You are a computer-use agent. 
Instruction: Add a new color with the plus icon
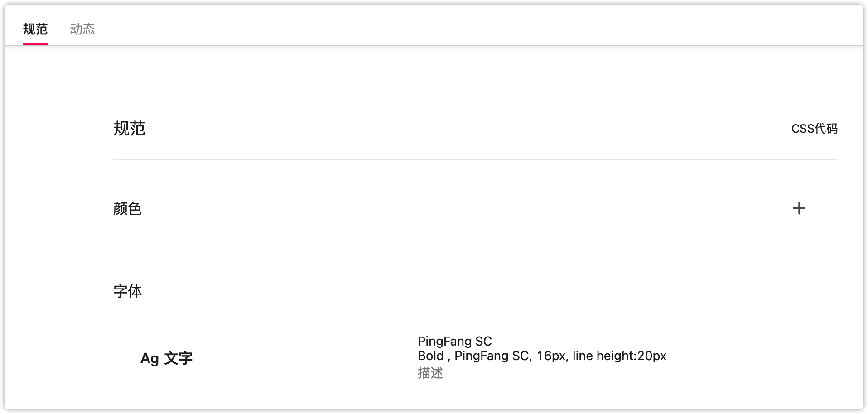point(799,208)
